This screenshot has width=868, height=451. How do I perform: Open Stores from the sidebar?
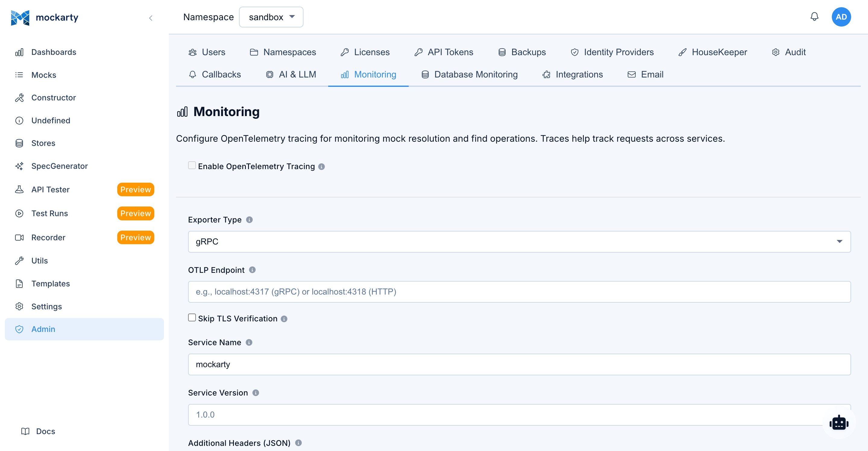84,143
